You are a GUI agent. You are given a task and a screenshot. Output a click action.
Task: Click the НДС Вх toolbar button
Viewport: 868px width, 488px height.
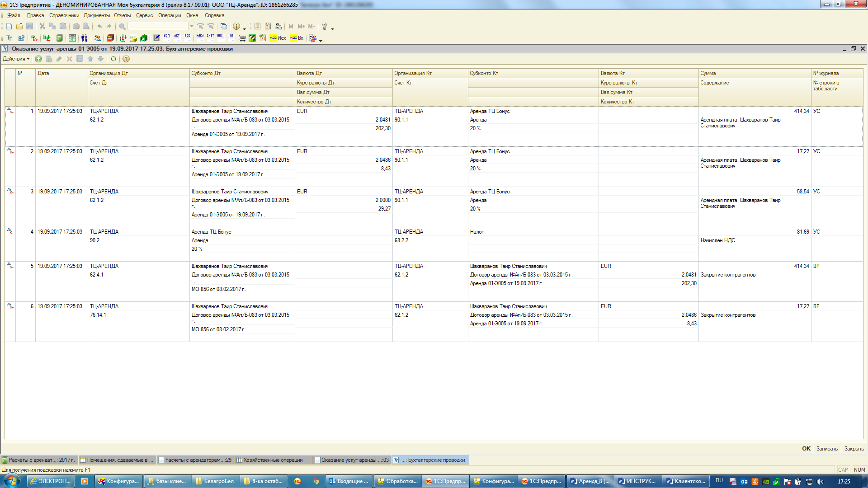point(297,38)
